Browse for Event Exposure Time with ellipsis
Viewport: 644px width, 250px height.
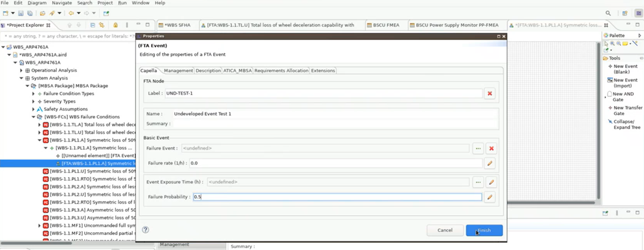[478, 182]
